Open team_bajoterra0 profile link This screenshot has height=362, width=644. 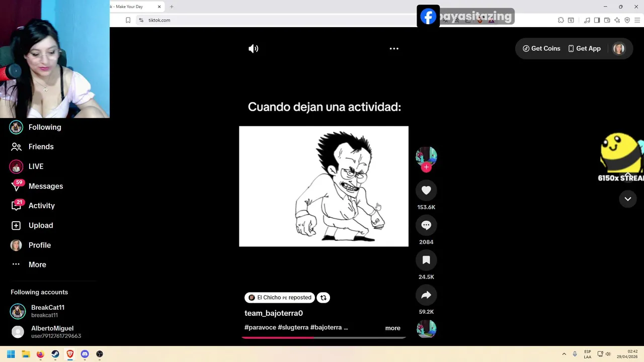[x=274, y=313]
